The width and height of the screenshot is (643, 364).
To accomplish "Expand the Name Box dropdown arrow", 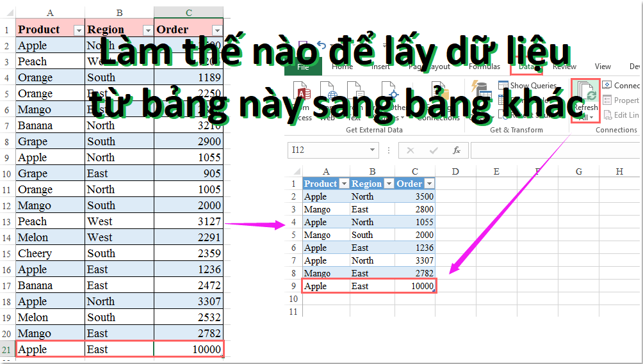I will pos(372,150).
